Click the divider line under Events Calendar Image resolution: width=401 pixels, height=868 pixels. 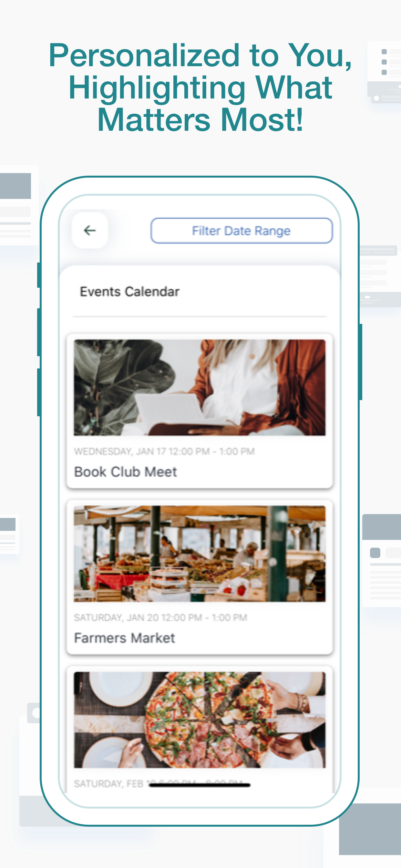point(200,316)
